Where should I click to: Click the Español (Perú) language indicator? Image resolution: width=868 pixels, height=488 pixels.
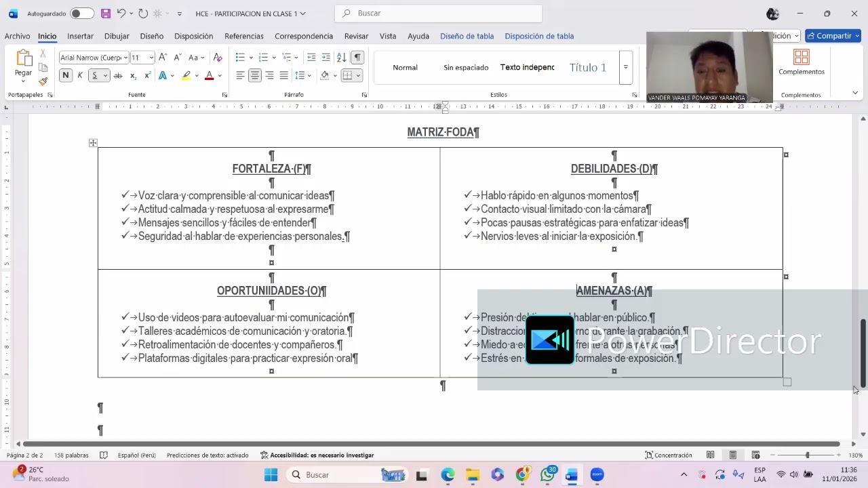pos(136,455)
